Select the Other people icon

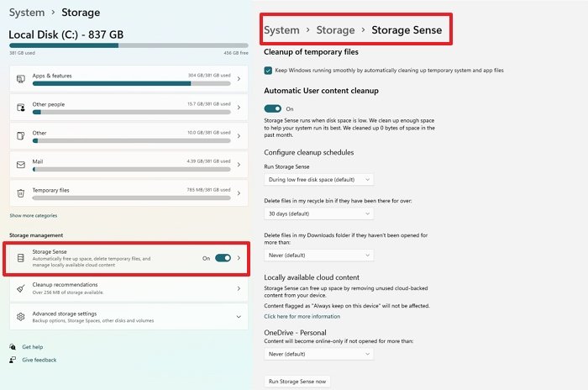[x=21, y=108]
